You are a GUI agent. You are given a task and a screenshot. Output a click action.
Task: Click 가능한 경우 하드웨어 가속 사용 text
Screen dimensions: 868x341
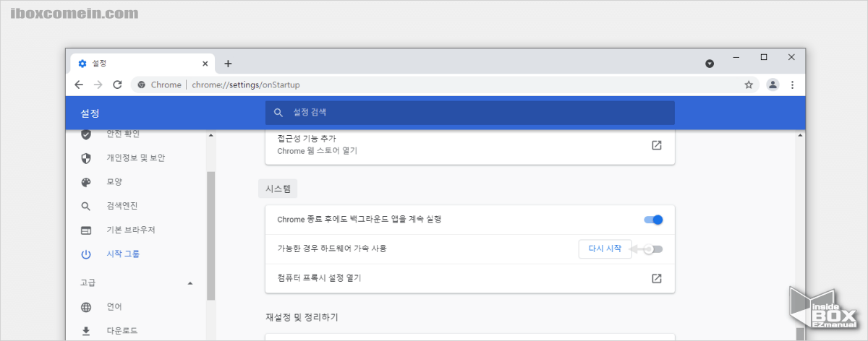(x=332, y=249)
